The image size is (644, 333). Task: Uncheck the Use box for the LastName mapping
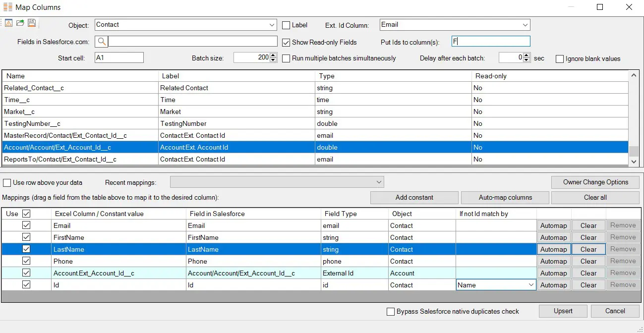26,249
